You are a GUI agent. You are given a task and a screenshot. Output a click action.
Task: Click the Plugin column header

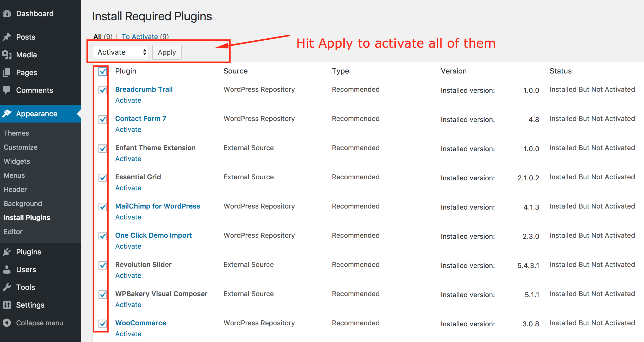tap(126, 71)
